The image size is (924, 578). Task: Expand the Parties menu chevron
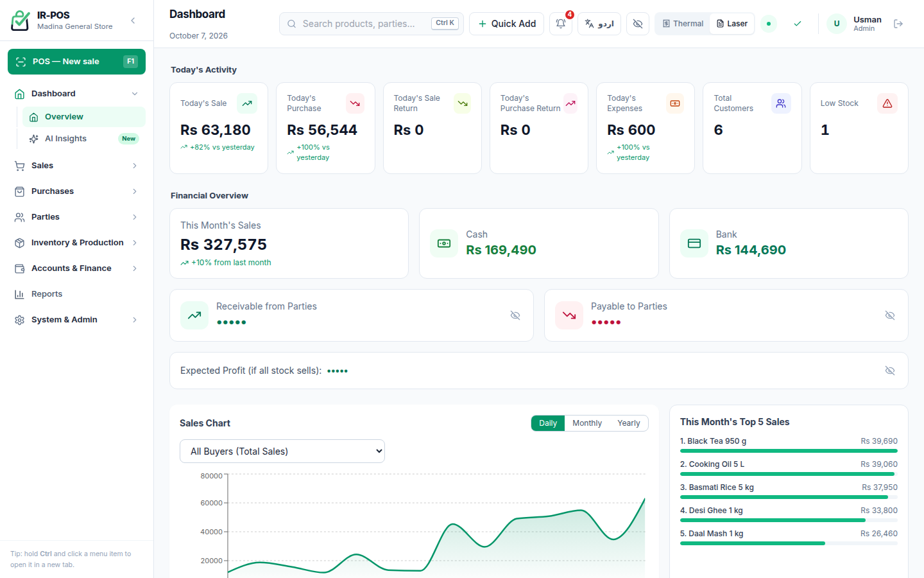[x=135, y=217]
